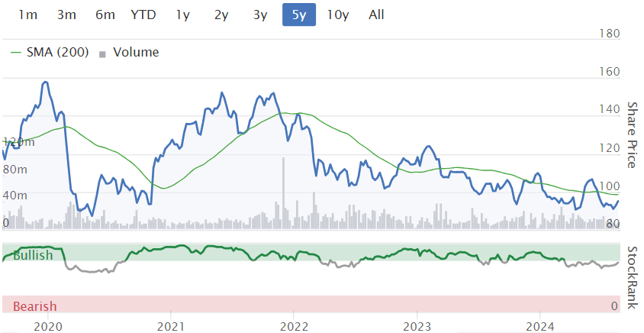Click the 180 share price axis value
The height and width of the screenshot is (333, 644).
[610, 34]
